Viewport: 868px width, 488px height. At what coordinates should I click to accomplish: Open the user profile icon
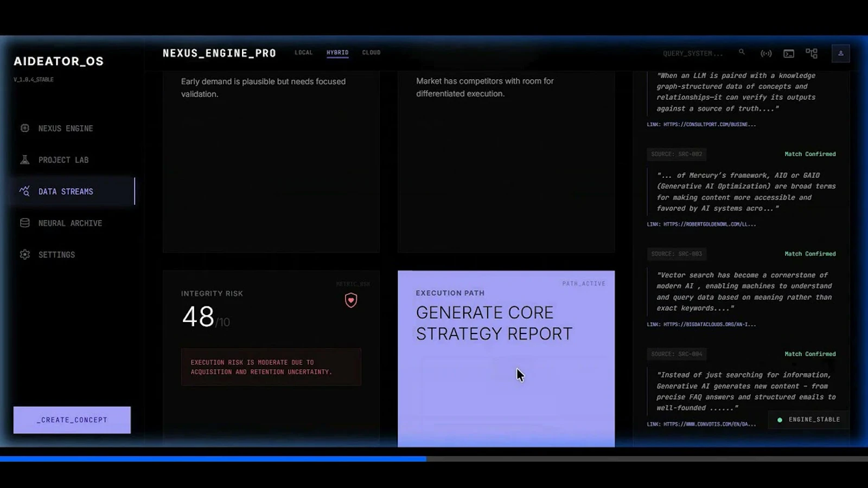(841, 53)
